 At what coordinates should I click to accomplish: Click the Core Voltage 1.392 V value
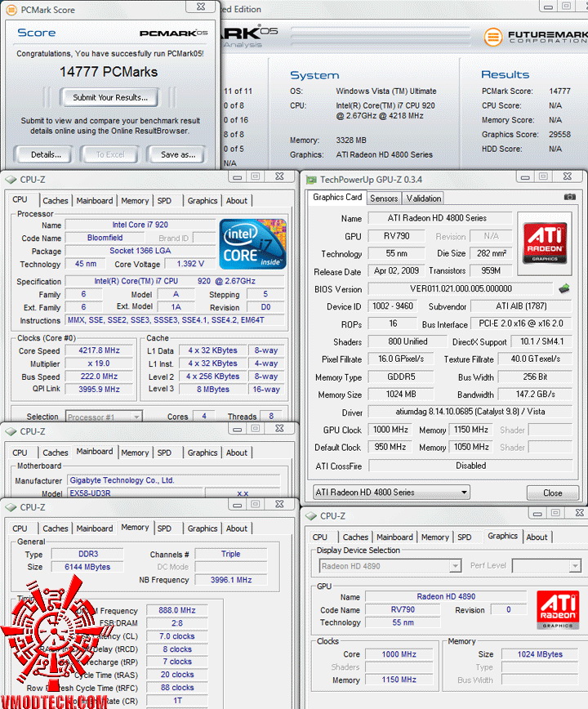tap(190, 264)
